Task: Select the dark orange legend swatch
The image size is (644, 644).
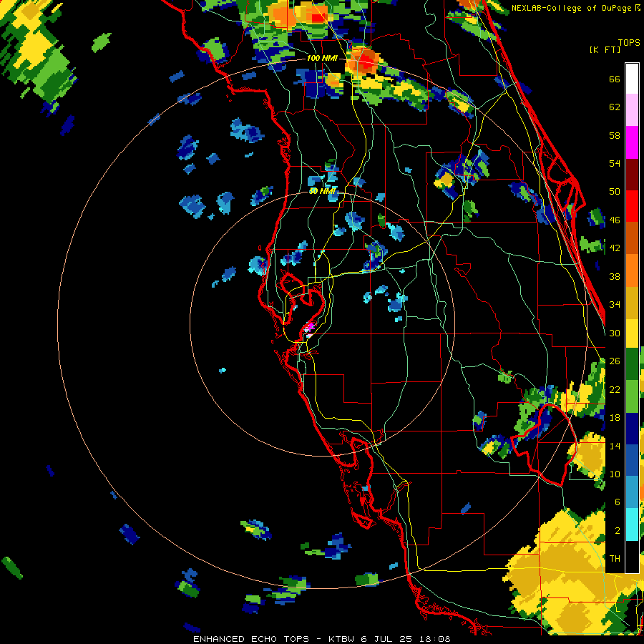Action: 632,238
